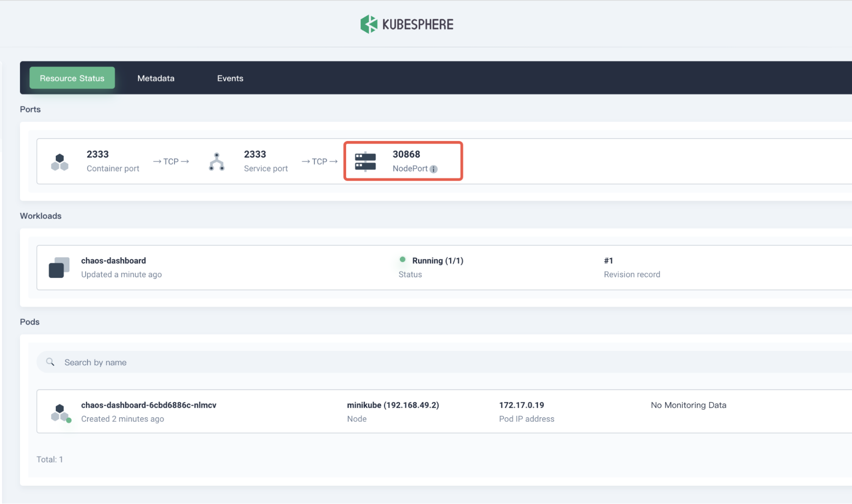The height and width of the screenshot is (504, 852).
Task: Click the pod icon beside chaos-dashboard-6cbd6886c-nlmcv
Action: click(x=60, y=412)
